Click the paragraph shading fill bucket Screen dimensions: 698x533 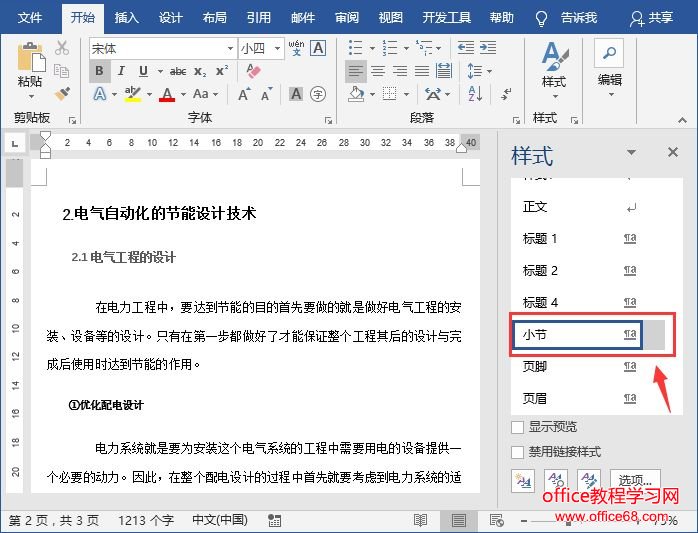pyautogui.click(x=356, y=94)
